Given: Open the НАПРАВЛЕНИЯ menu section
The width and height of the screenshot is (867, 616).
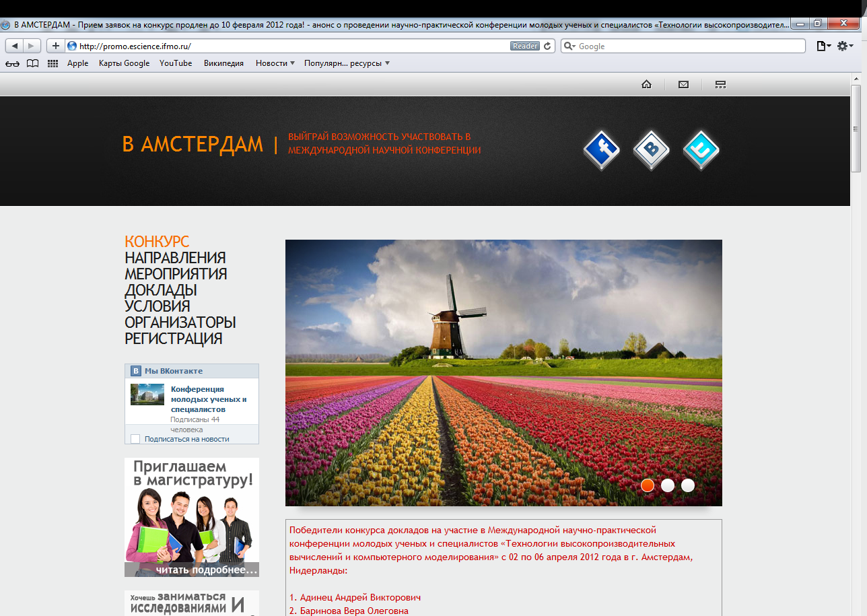Looking at the screenshot, I should [x=175, y=258].
